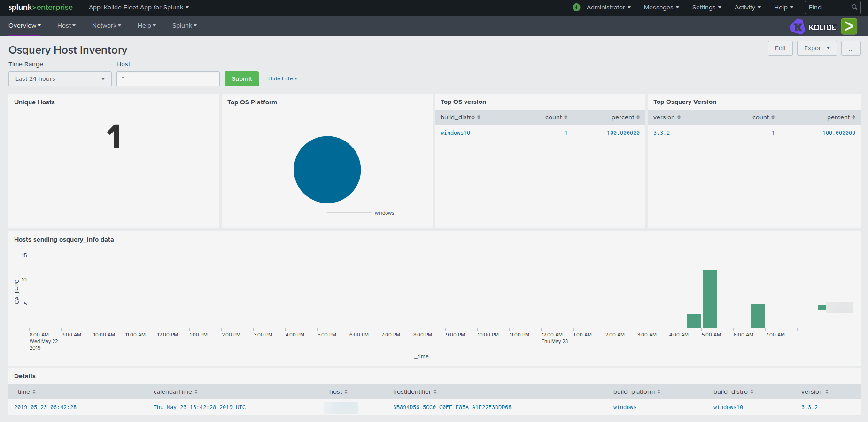Click the green info status icon
The width and height of the screenshot is (868, 422).
pos(576,8)
